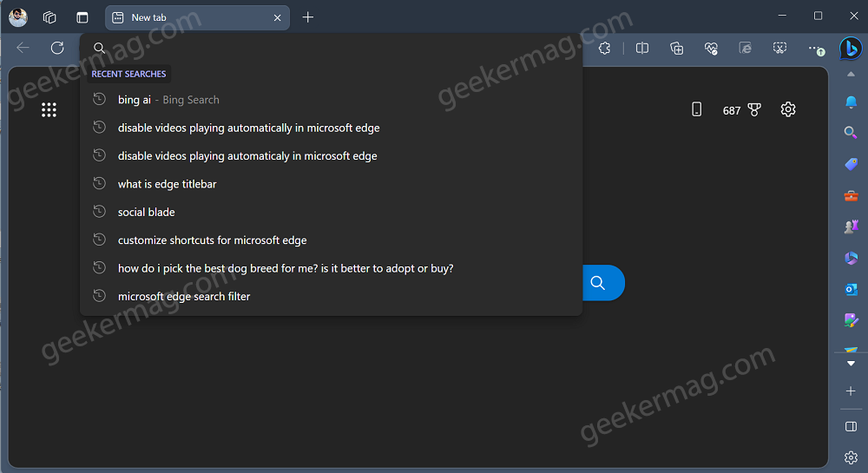Image resolution: width=868 pixels, height=473 pixels.
Task: Open sidebar Tools briefcase icon
Action: tap(851, 196)
